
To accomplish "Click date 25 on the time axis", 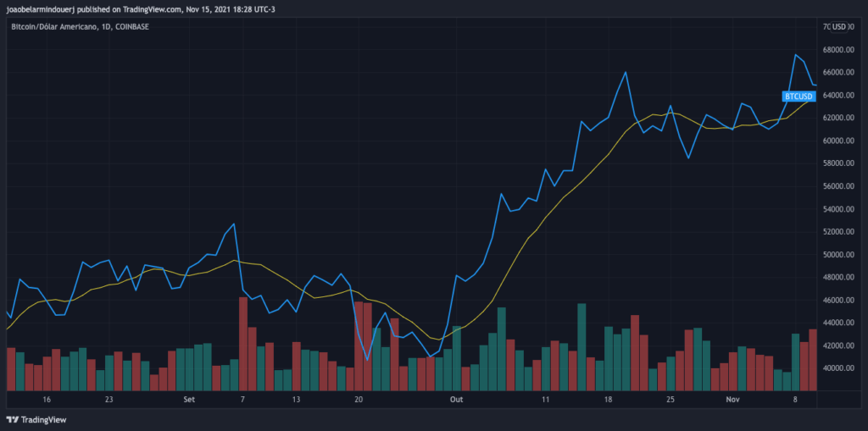I will 670,399.
